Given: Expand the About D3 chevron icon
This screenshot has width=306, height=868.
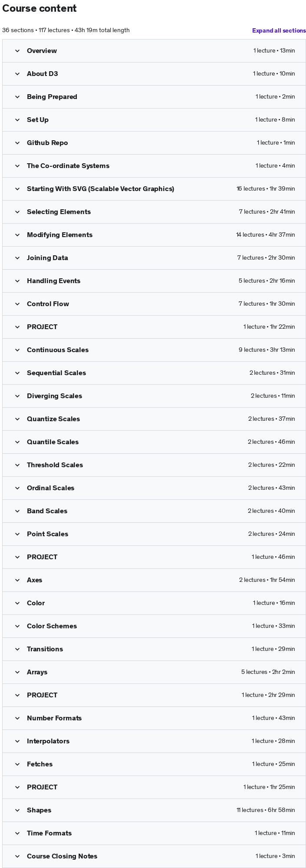Looking at the screenshot, I should pyautogui.click(x=17, y=74).
